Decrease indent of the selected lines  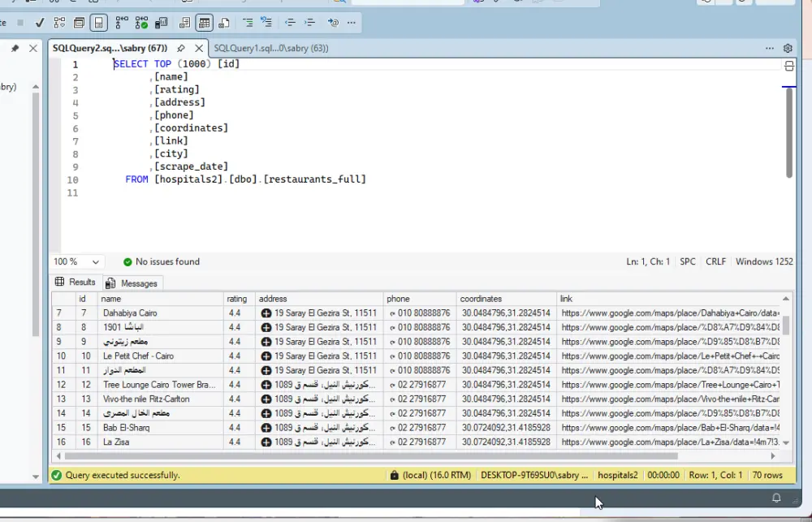click(x=290, y=23)
